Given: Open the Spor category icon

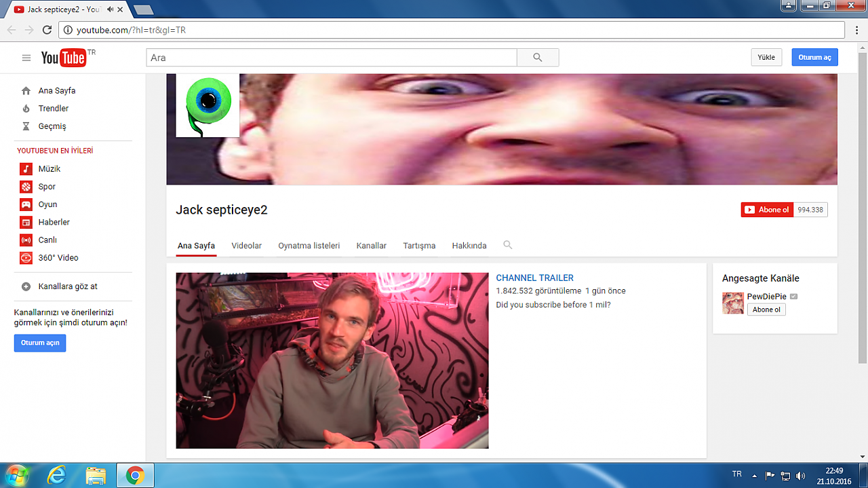Looking at the screenshot, I should [x=26, y=187].
